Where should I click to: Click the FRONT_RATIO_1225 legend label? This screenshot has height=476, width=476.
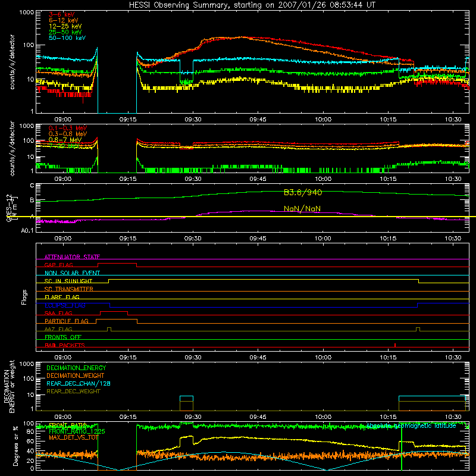tap(77, 431)
